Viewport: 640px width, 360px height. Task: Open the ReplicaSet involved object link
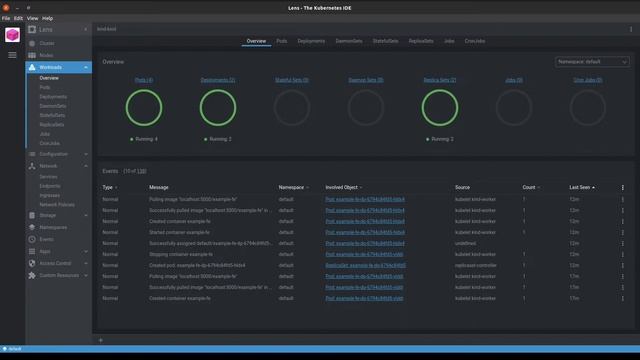point(366,265)
